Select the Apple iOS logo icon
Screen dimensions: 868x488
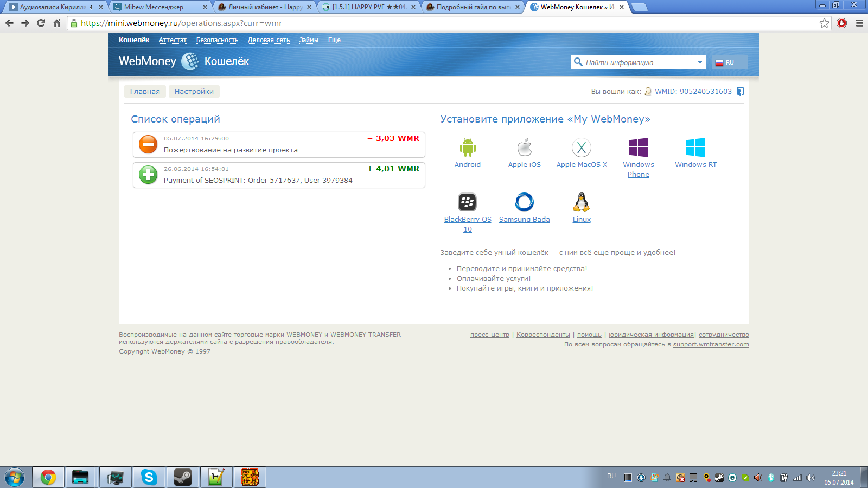click(x=525, y=147)
